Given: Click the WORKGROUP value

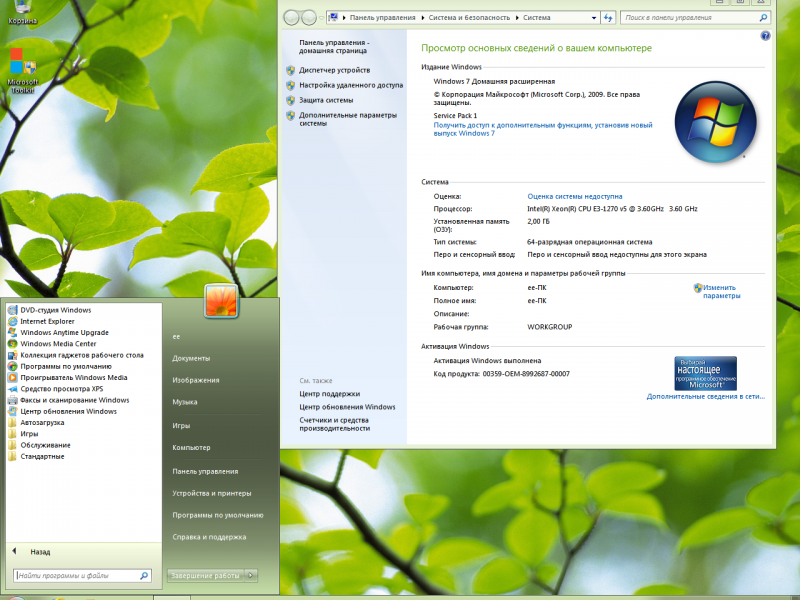Looking at the screenshot, I should click(549, 327).
